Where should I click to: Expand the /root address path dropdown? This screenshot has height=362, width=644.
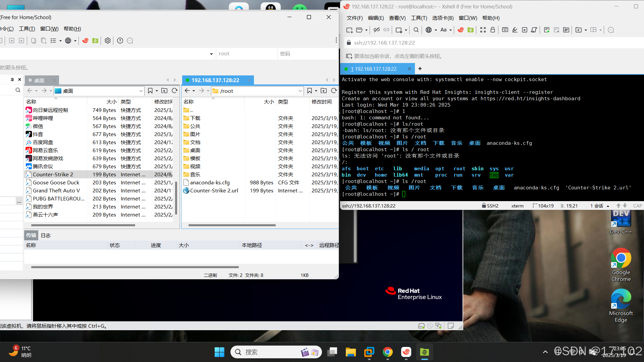coord(300,90)
